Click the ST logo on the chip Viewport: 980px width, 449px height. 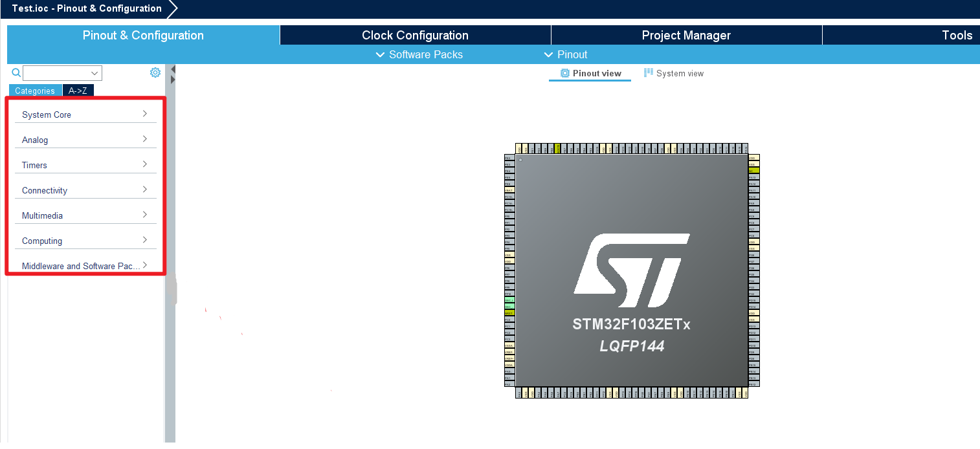[x=631, y=270]
